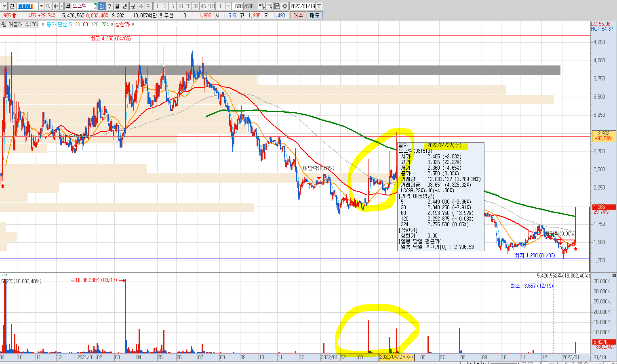Click the 최소 13,657 (12/19) label
Viewport: 617px width, 364px height.
[531, 286]
